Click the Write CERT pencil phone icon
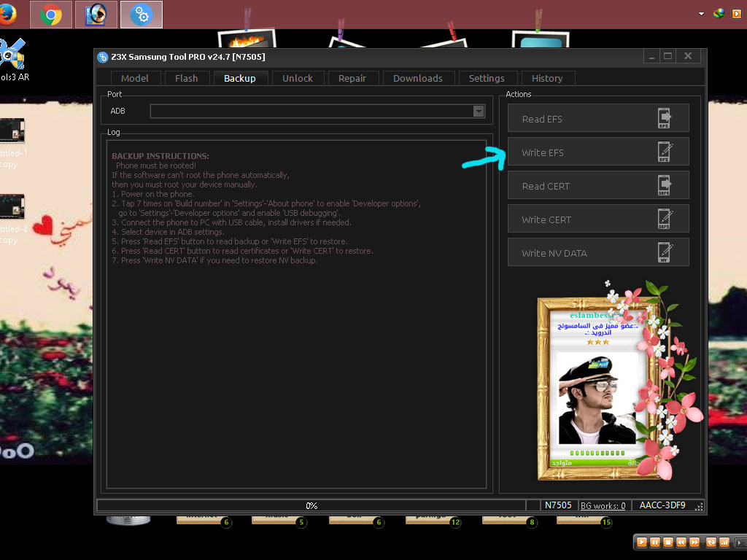 665,219
